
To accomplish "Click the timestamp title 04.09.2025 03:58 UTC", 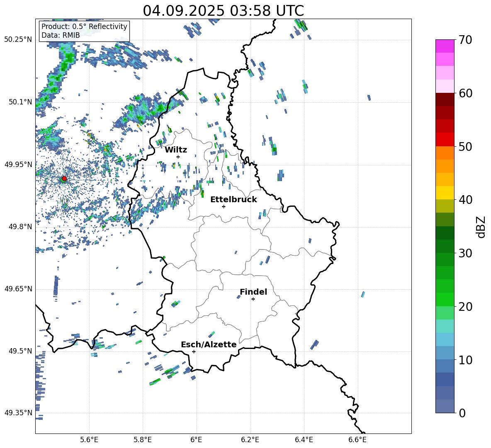I will tap(223, 11).
